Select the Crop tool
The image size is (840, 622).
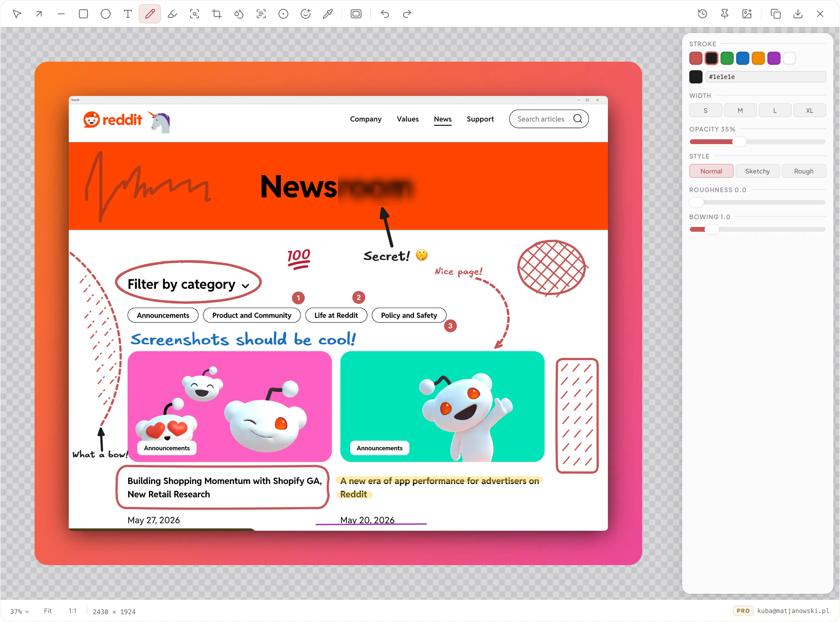217,14
